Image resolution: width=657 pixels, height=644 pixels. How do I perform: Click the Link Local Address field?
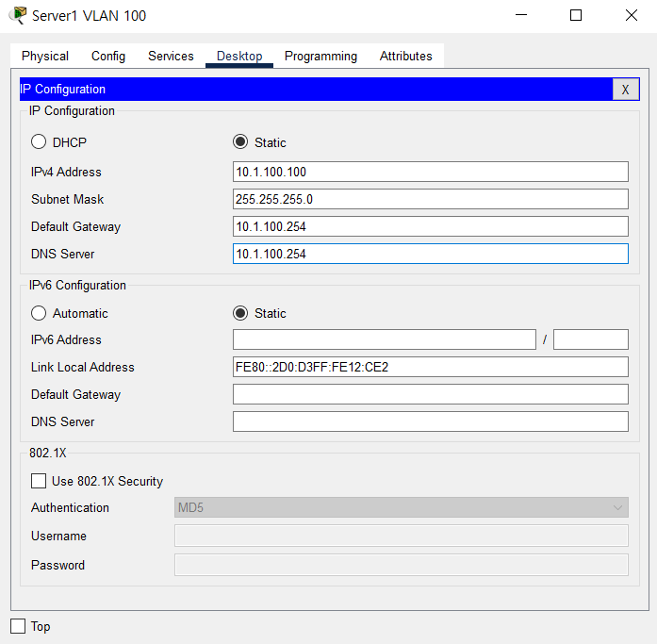click(x=431, y=367)
